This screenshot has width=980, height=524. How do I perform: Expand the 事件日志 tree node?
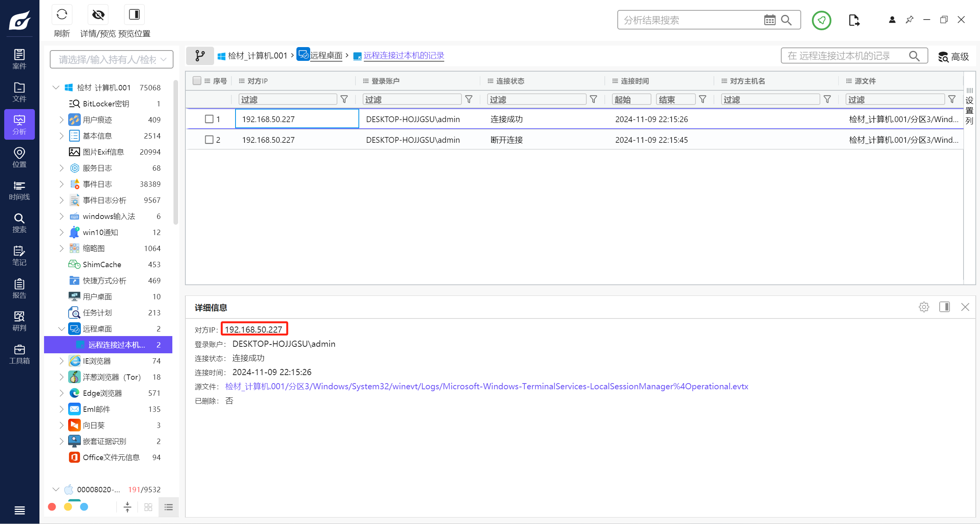(61, 184)
